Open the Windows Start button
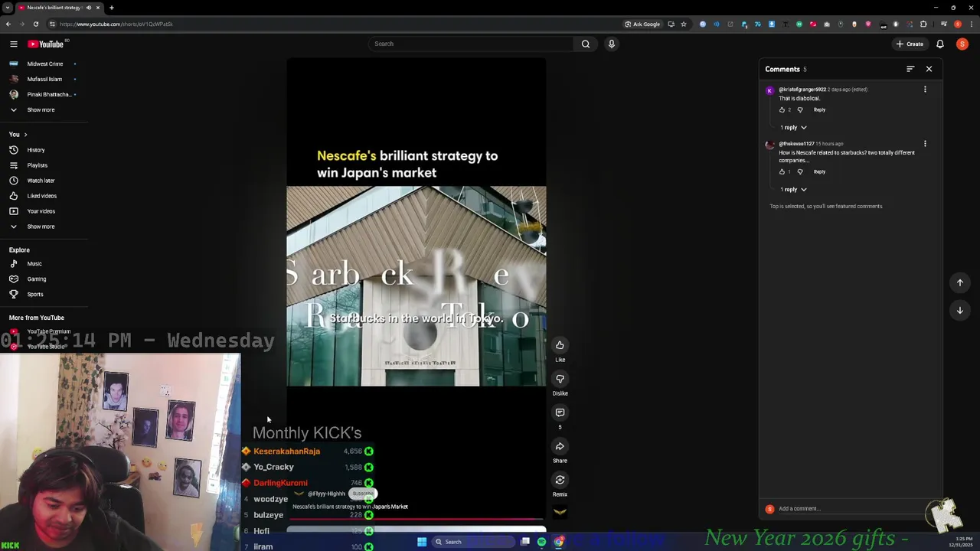This screenshot has height=551, width=980. 422,542
